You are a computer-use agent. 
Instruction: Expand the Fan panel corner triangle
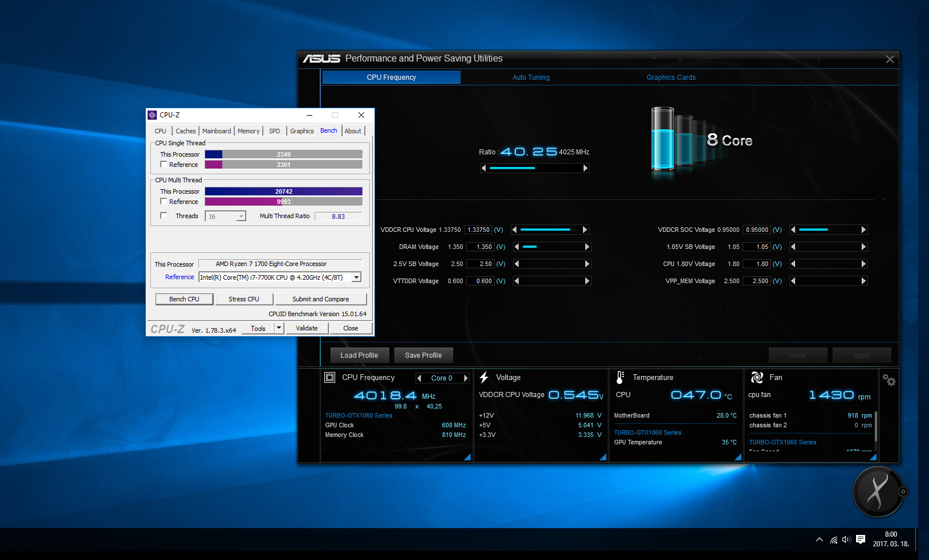click(873, 457)
